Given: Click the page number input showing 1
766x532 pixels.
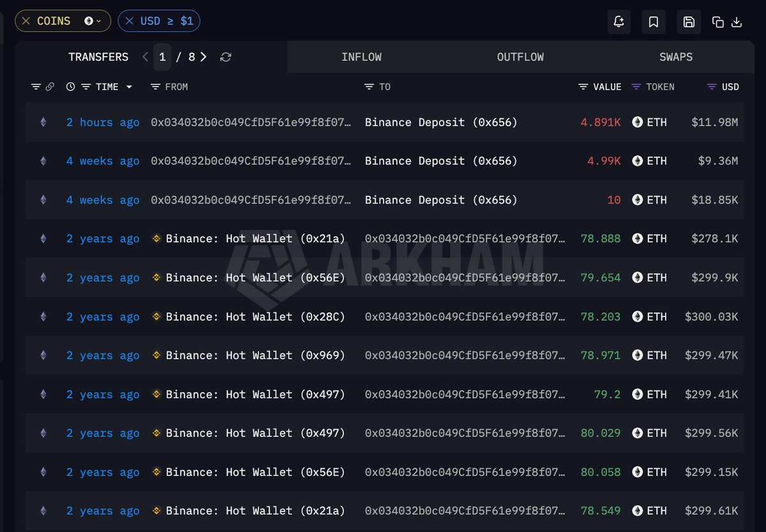Looking at the screenshot, I should (x=162, y=57).
